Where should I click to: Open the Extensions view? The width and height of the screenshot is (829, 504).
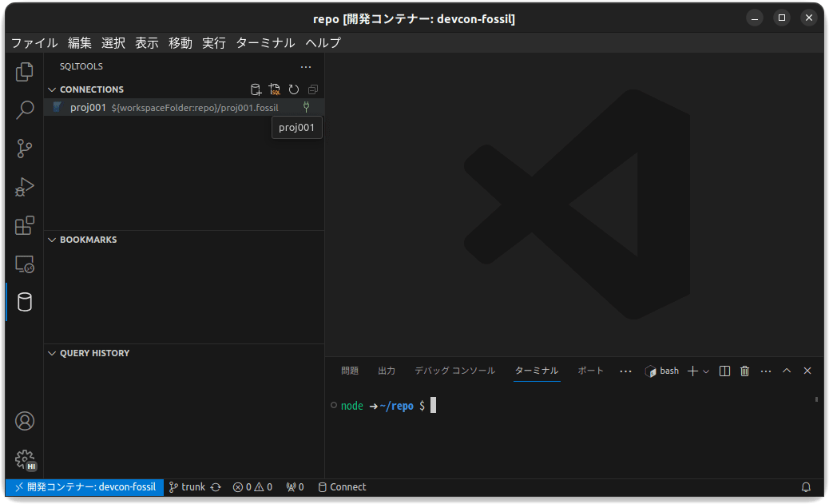click(x=24, y=225)
